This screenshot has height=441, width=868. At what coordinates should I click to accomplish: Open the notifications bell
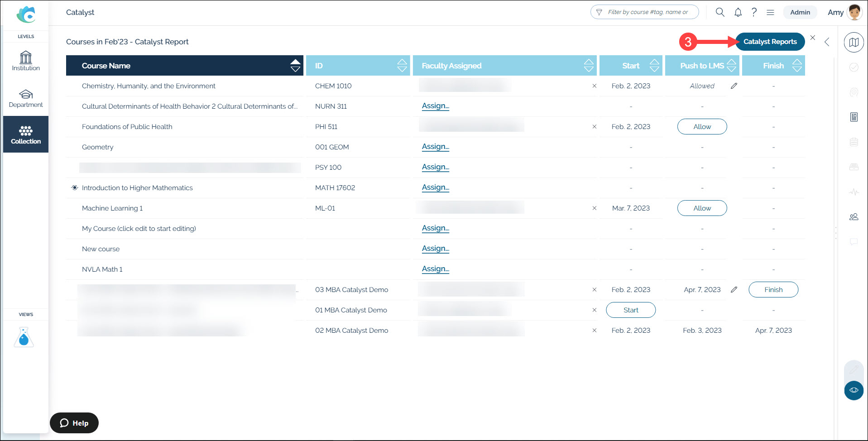[x=738, y=12]
